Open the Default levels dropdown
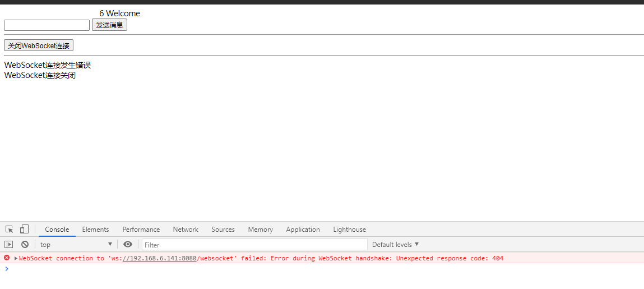 tap(395, 245)
